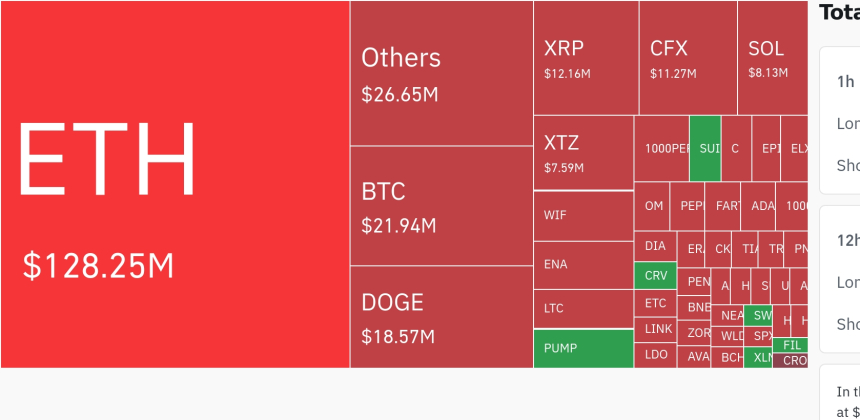Viewport: 860px width, 420px height.
Task: Select the XTZ $7.59M tile
Action: (x=583, y=152)
